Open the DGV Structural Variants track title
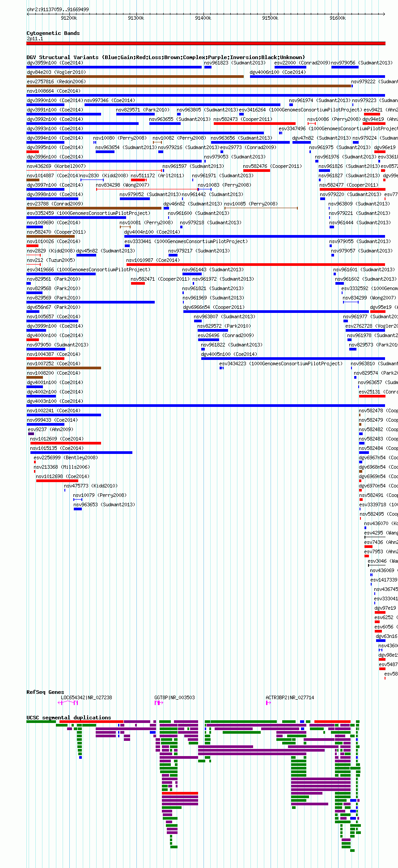Image resolution: width=398 pixels, height=868 pixels. click(165, 57)
